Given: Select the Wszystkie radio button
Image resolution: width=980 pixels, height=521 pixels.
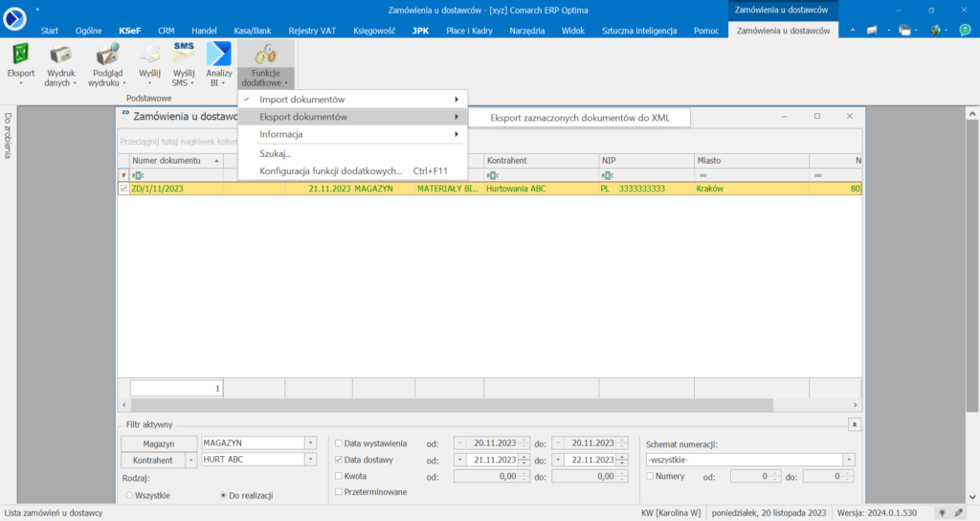Looking at the screenshot, I should click(x=129, y=495).
